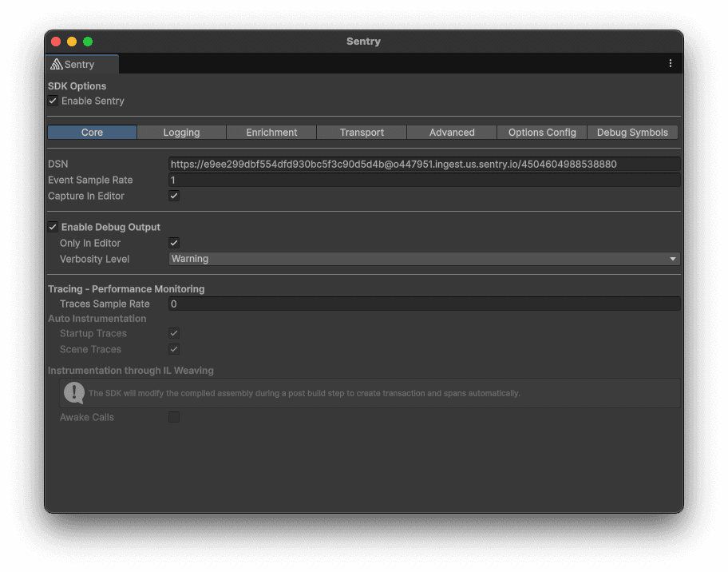This screenshot has width=728, height=572.
Task: Click the green zoom window button
Action: 88,42
